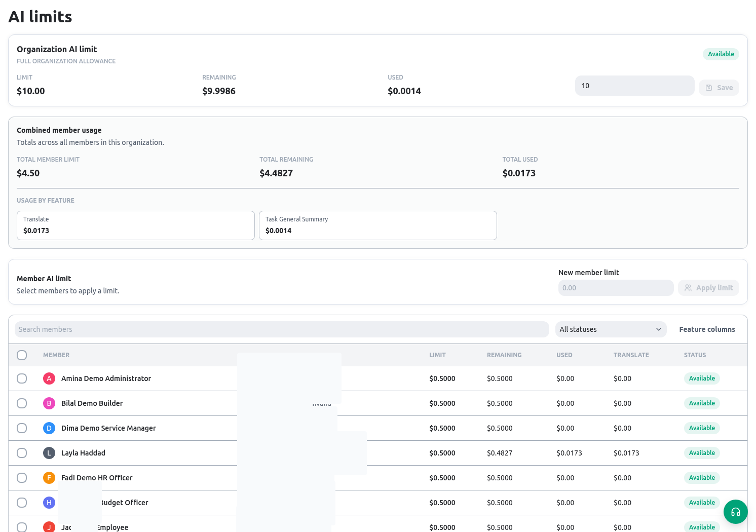Tick the checkbox for Fadi Demo HR Officer
Viewport: 756px width, 532px height.
22,478
